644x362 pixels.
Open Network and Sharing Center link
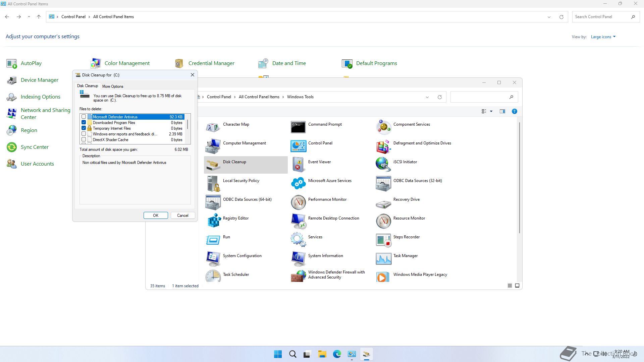46,114
